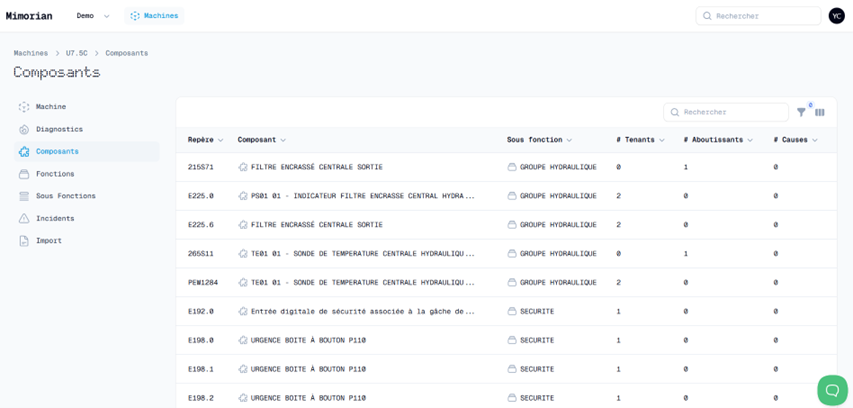This screenshot has height=408, width=853.
Task: Click sous fonction icon in row 215S71
Action: tap(512, 167)
